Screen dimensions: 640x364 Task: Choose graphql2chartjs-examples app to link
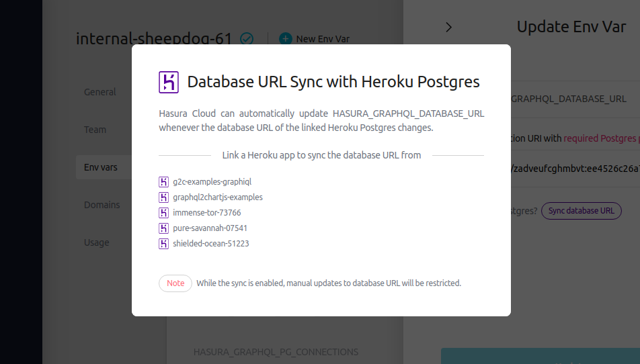click(217, 197)
